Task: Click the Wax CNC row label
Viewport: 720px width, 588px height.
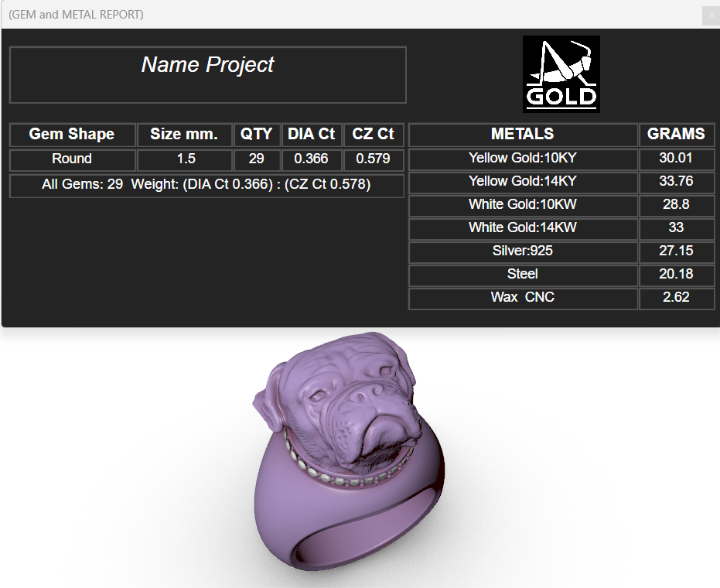Action: 523,299
